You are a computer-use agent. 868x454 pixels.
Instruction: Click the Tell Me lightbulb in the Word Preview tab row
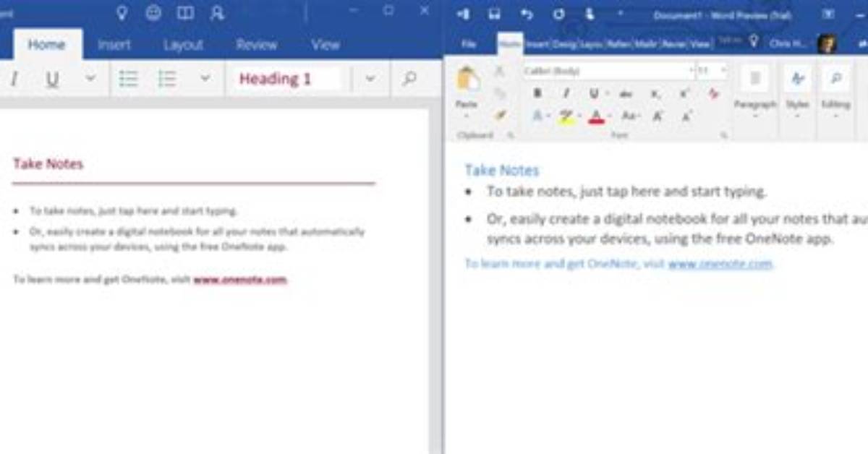click(754, 43)
